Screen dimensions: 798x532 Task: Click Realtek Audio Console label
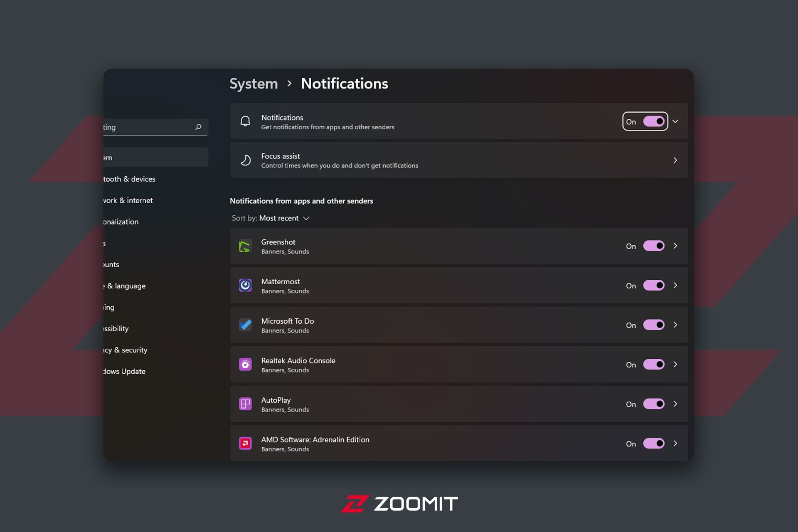coord(298,360)
